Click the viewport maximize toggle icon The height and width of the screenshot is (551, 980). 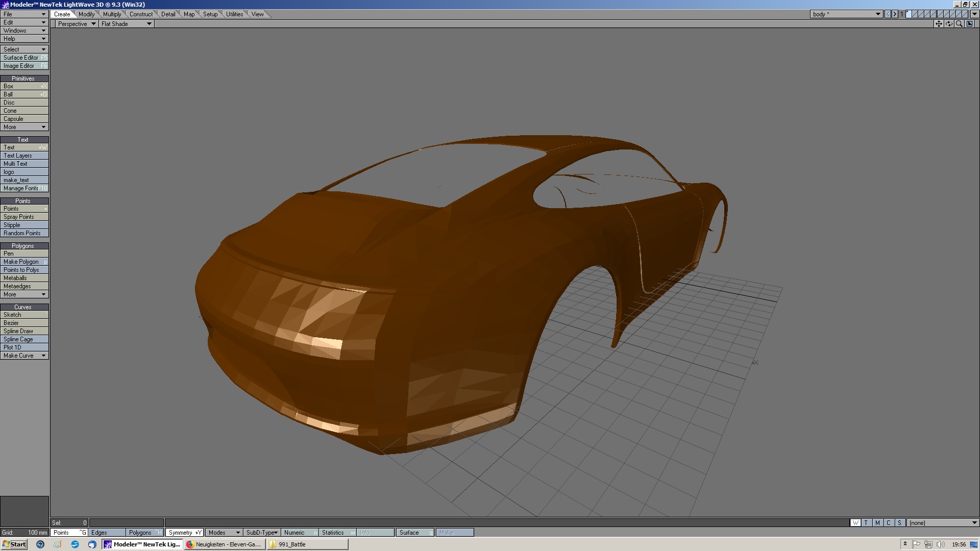coord(970,24)
